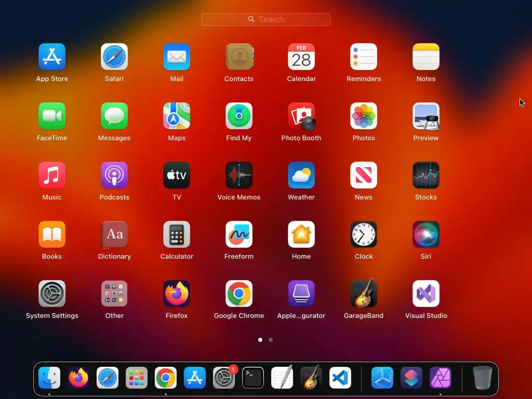Open the Home app

tap(301, 234)
